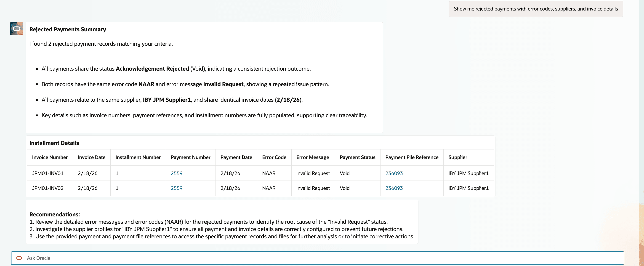The image size is (644, 266).
Task: Click Invalid Request message in JPM01-INV02 row
Action: tap(313, 188)
